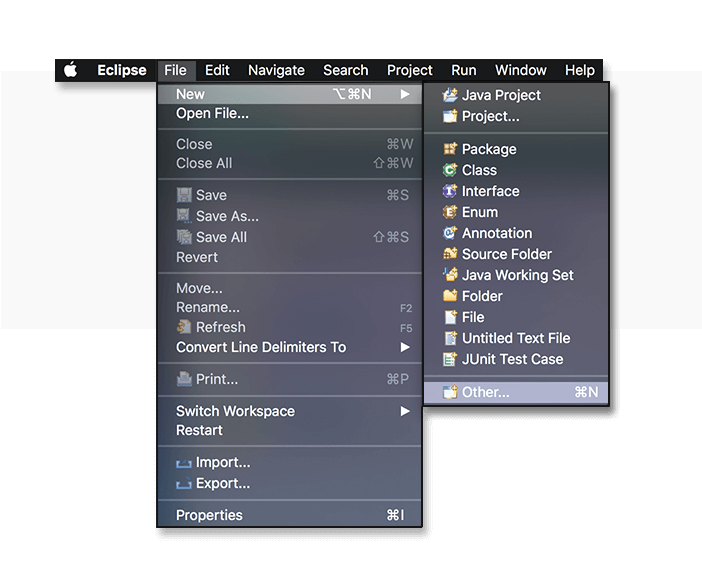Click the F5 shortcut beside Refresh
The height and width of the screenshot is (585, 702).
tap(406, 328)
